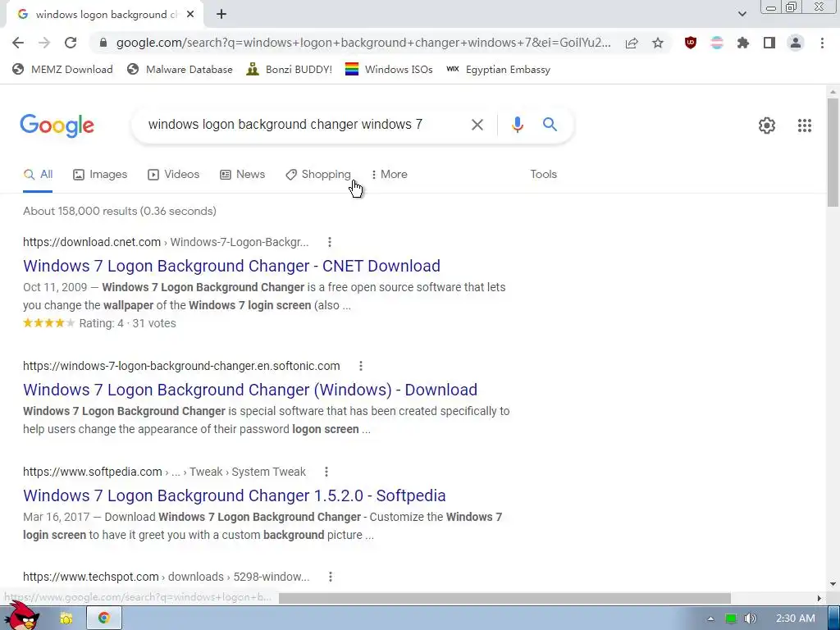Viewport: 840px width, 630px height.
Task: Open the file explorer taskbar icon
Action: click(x=66, y=619)
